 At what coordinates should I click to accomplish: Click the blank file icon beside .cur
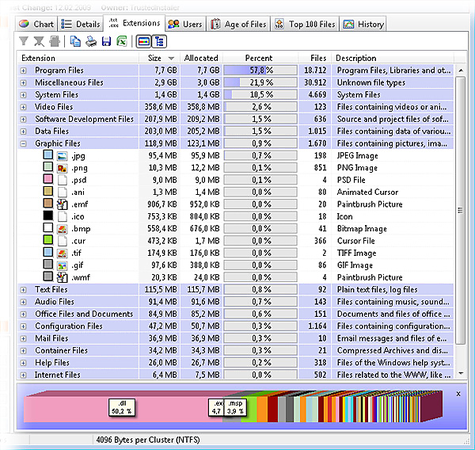click(x=62, y=241)
